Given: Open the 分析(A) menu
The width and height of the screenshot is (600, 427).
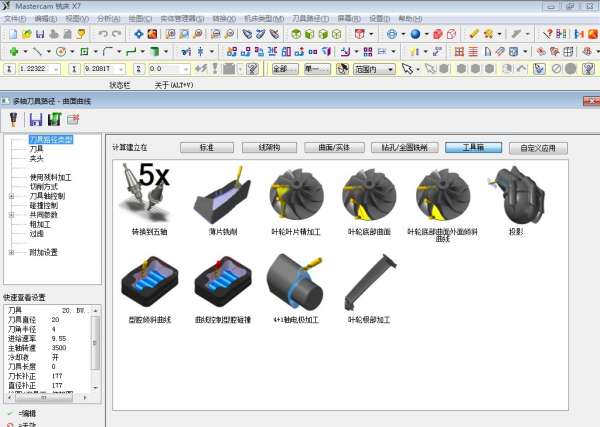Looking at the screenshot, I should (109, 18).
